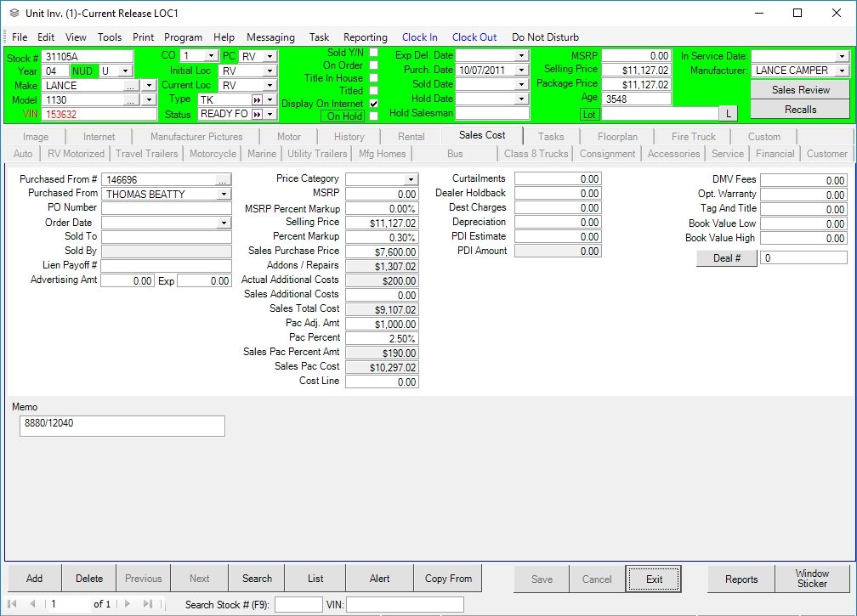This screenshot has height=616, width=857.
Task: Click the Search button
Action: pyautogui.click(x=257, y=579)
